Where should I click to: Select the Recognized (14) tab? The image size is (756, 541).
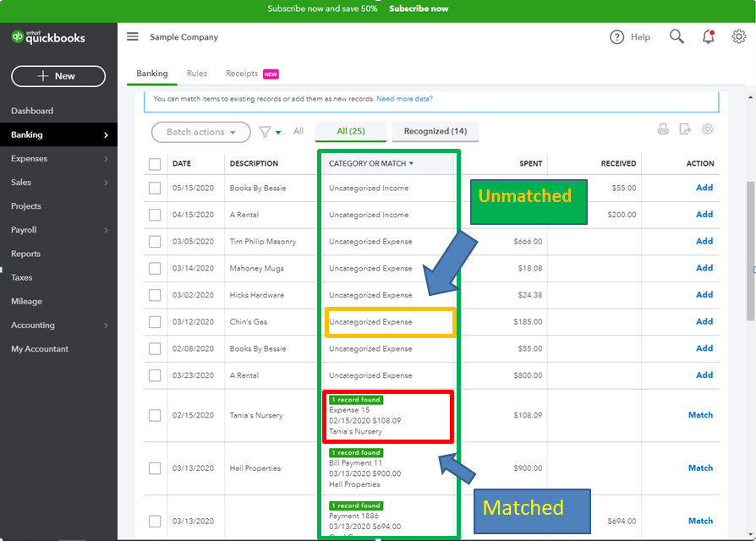[435, 131]
